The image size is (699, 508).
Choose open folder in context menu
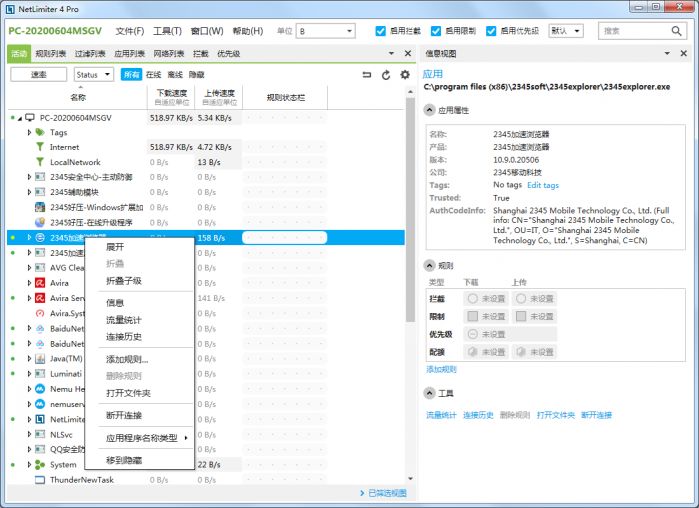click(128, 393)
